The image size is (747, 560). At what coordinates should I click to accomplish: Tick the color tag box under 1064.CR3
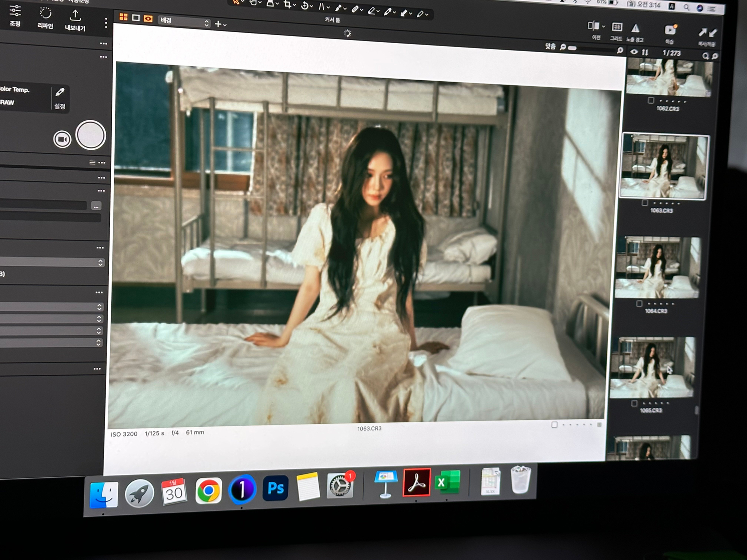pos(639,303)
